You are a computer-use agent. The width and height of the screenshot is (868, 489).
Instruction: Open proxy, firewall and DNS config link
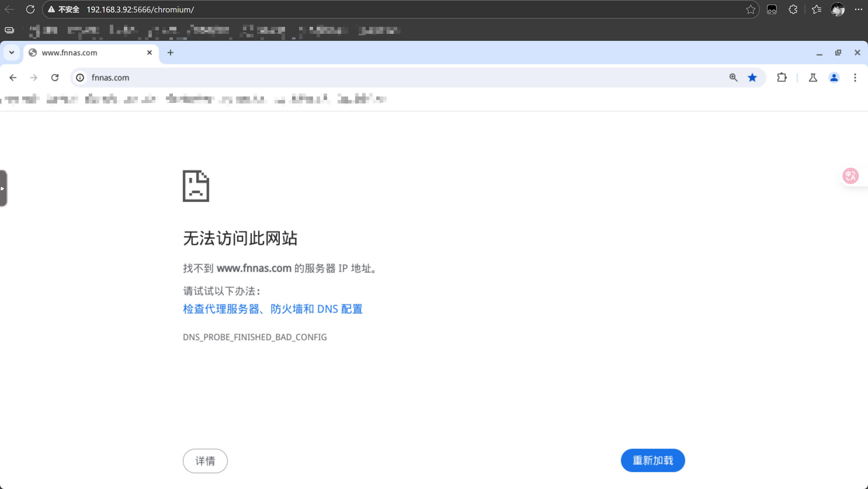click(273, 309)
